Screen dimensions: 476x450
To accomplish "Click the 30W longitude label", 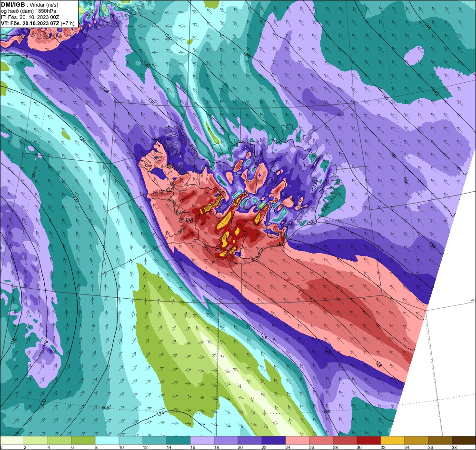I will click(x=33, y=175).
